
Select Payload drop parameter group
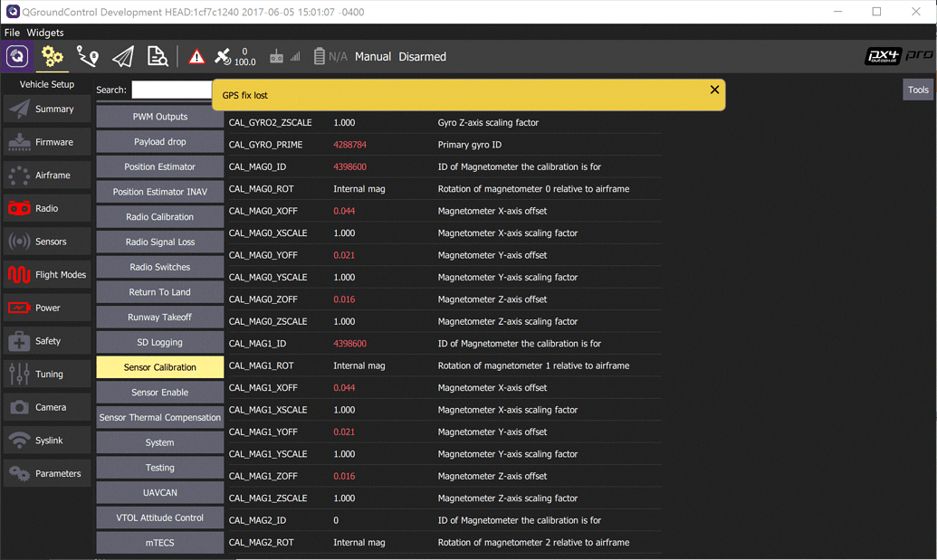(160, 141)
